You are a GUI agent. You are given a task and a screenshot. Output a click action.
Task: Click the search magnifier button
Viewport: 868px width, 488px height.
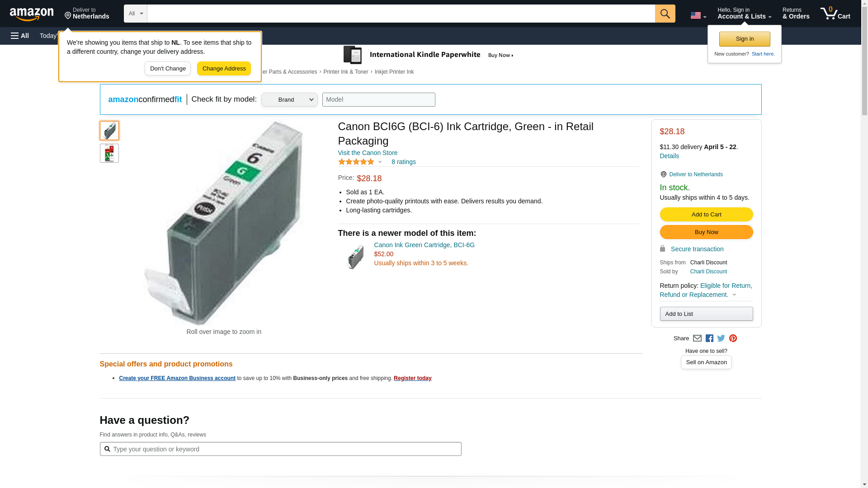(x=665, y=14)
